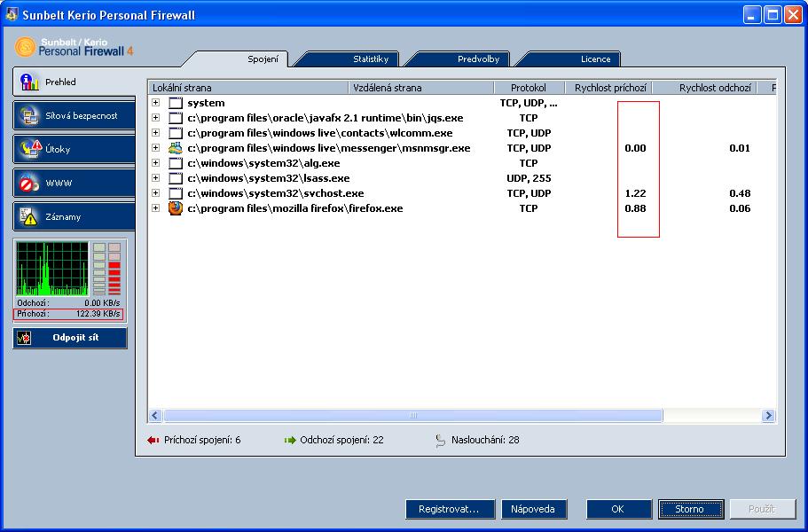Click the green traffic graph
Image resolution: width=808 pixels, height=532 pixels.
coord(52,269)
